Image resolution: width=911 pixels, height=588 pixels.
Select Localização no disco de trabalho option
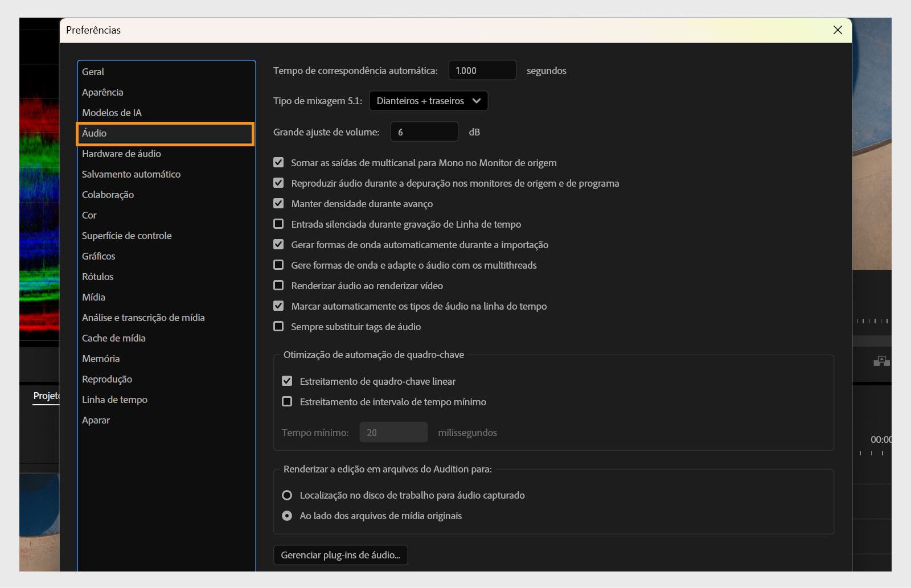287,495
